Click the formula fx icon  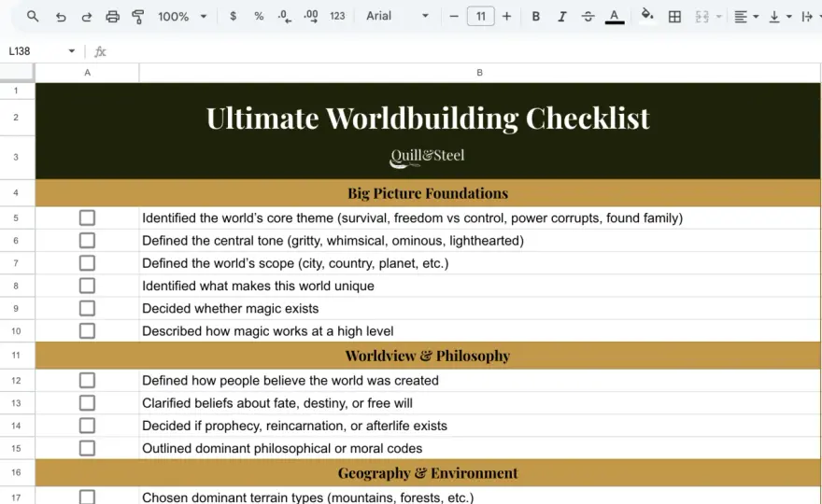click(x=100, y=51)
